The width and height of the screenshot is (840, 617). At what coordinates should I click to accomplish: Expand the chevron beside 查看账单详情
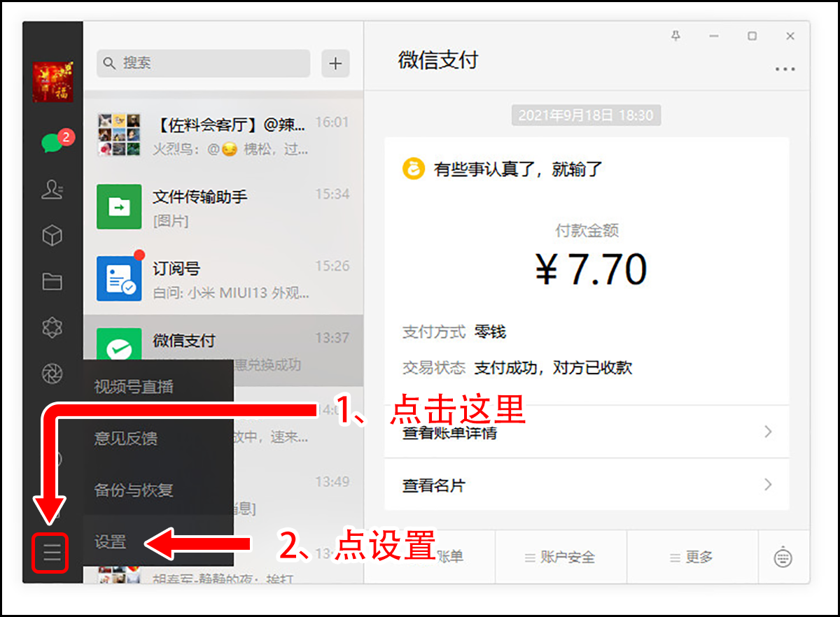pyautogui.click(x=768, y=432)
